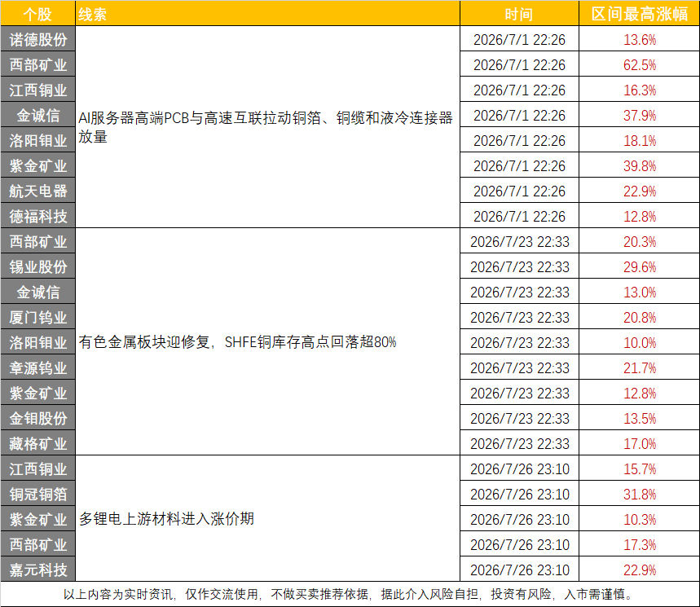The image size is (700, 607).
Task: Click the 20.3% gain value
Action: pyautogui.click(x=639, y=242)
